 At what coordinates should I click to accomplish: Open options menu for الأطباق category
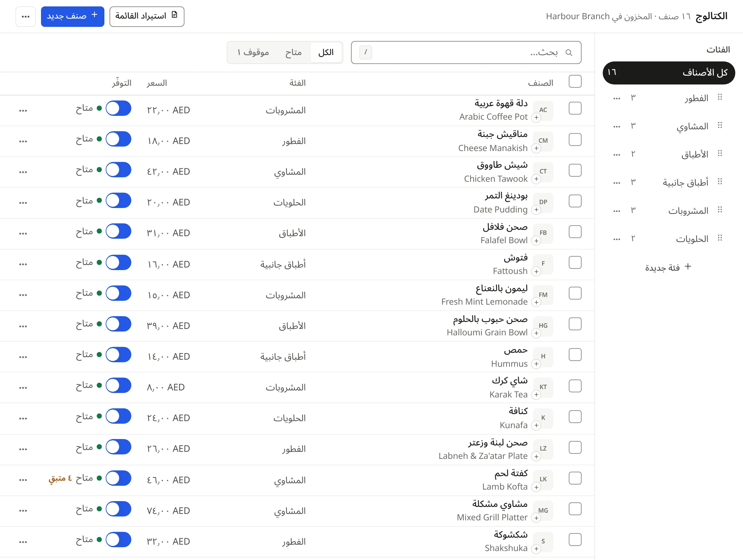[617, 155]
